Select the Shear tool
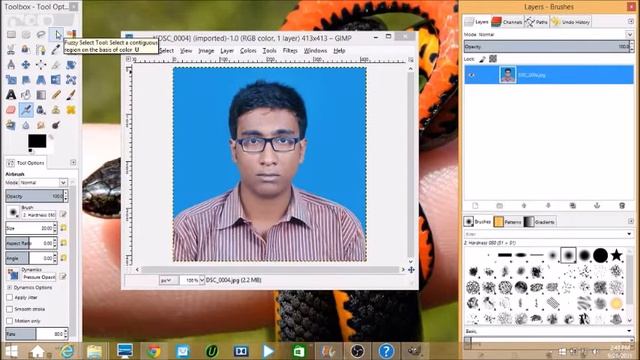The image size is (640, 360). (x=26, y=80)
